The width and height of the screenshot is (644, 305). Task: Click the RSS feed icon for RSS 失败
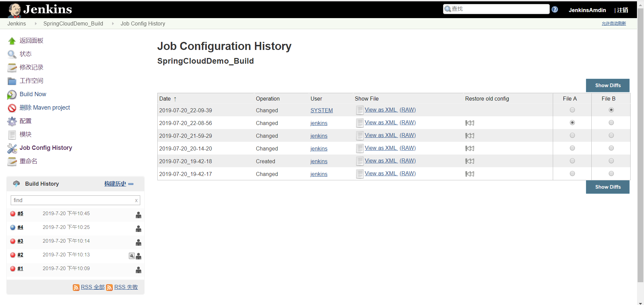[109, 288]
